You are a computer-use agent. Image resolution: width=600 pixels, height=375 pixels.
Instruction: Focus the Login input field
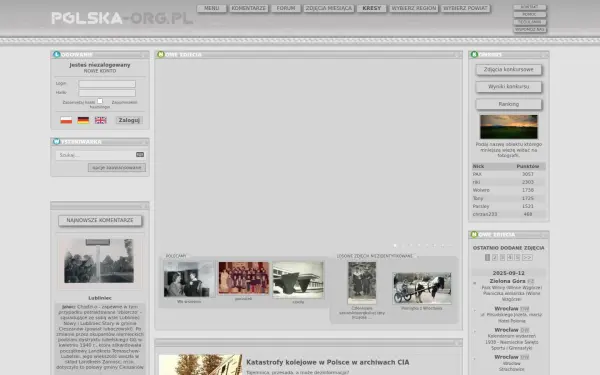click(x=107, y=84)
